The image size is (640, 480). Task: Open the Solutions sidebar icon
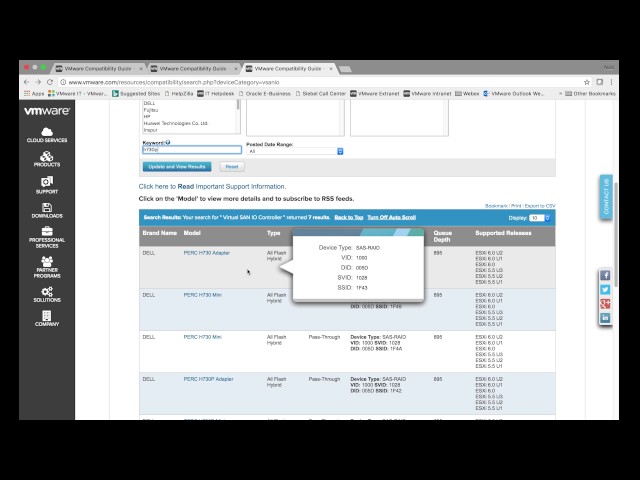[x=47, y=294]
